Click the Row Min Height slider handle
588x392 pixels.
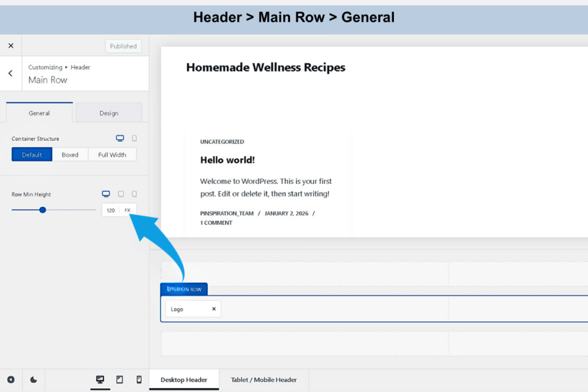[x=42, y=210]
